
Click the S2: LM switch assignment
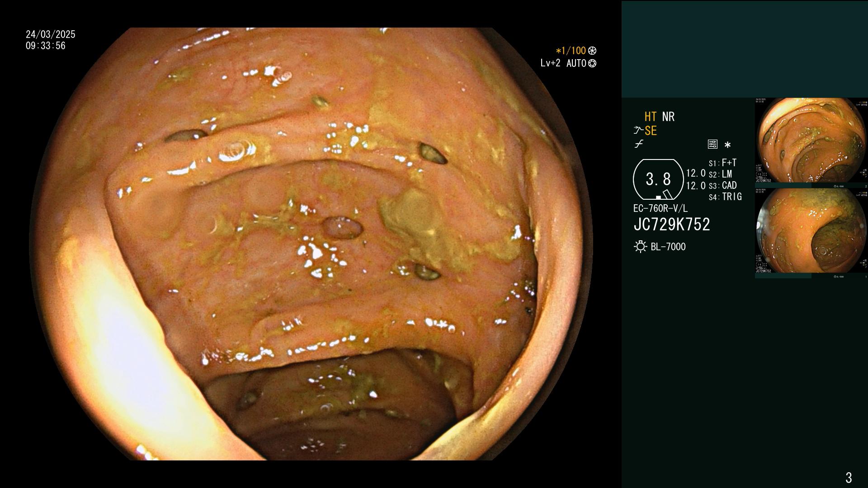720,174
